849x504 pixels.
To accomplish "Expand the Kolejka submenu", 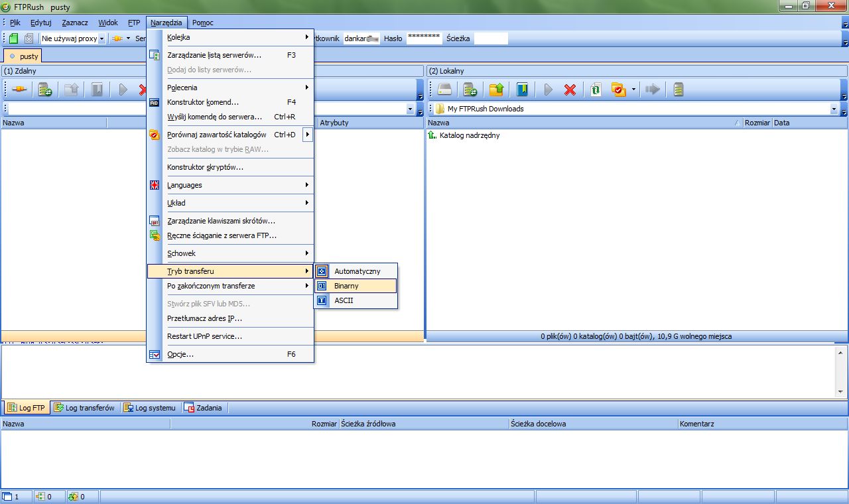I will coord(229,37).
